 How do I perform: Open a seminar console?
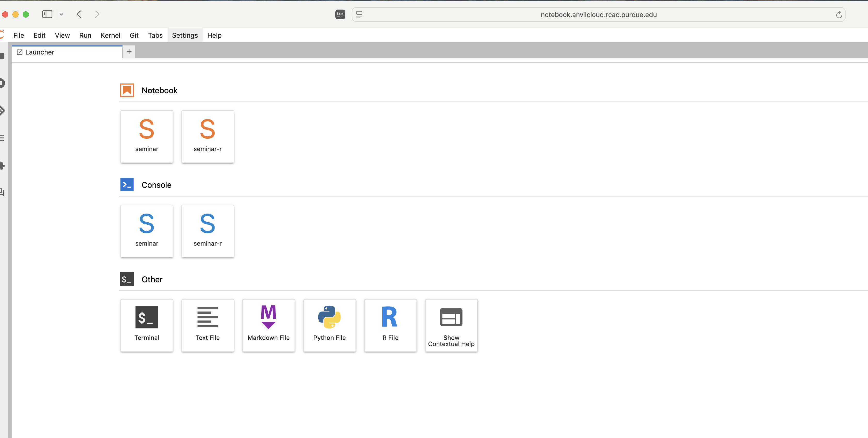click(147, 231)
